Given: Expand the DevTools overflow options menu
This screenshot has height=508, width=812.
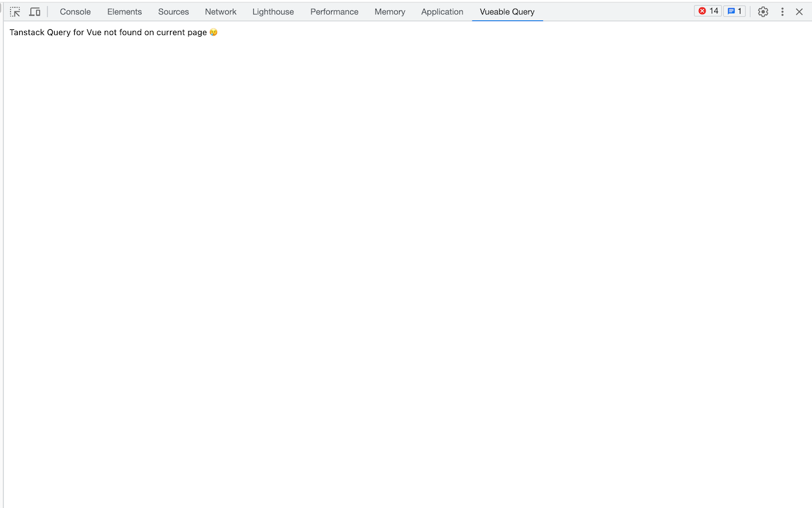Looking at the screenshot, I should 782,11.
